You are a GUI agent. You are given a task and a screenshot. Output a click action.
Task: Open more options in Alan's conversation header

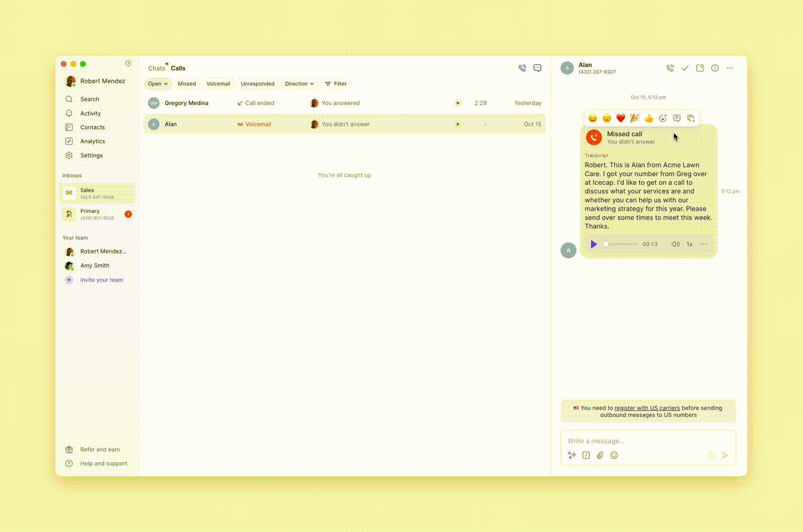(730, 68)
